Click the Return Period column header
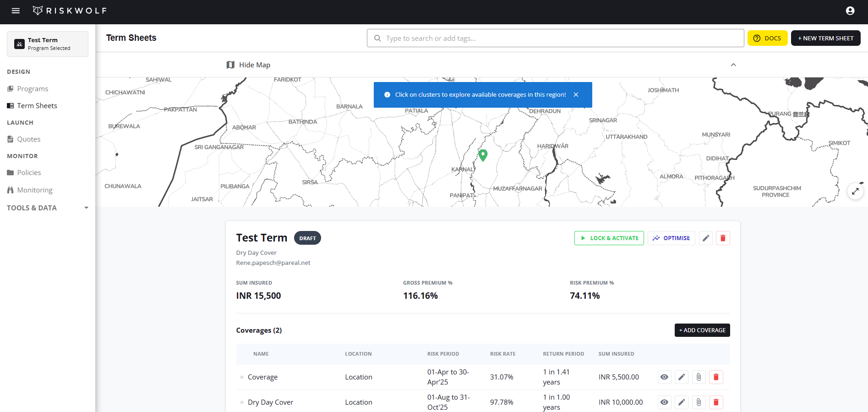 click(563, 354)
